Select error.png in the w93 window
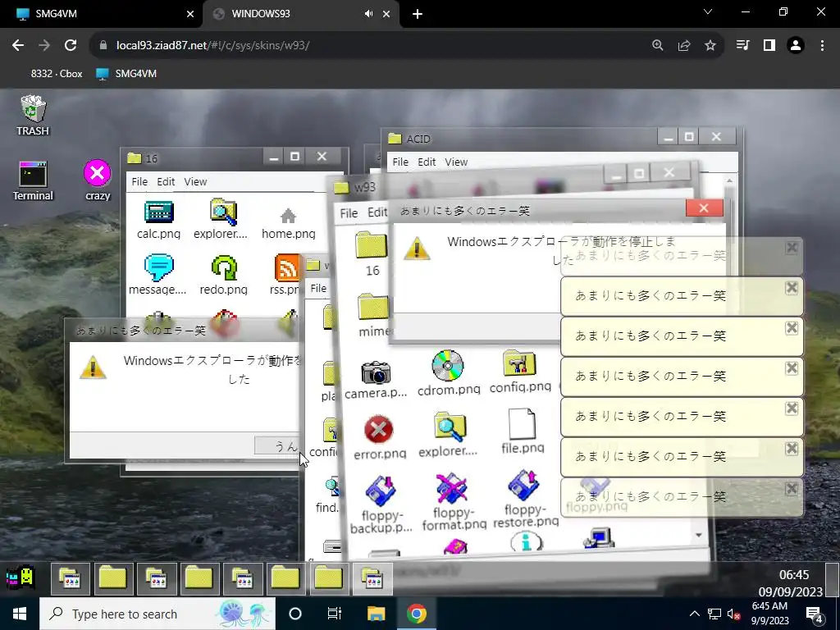The image size is (840, 630). tap(379, 438)
